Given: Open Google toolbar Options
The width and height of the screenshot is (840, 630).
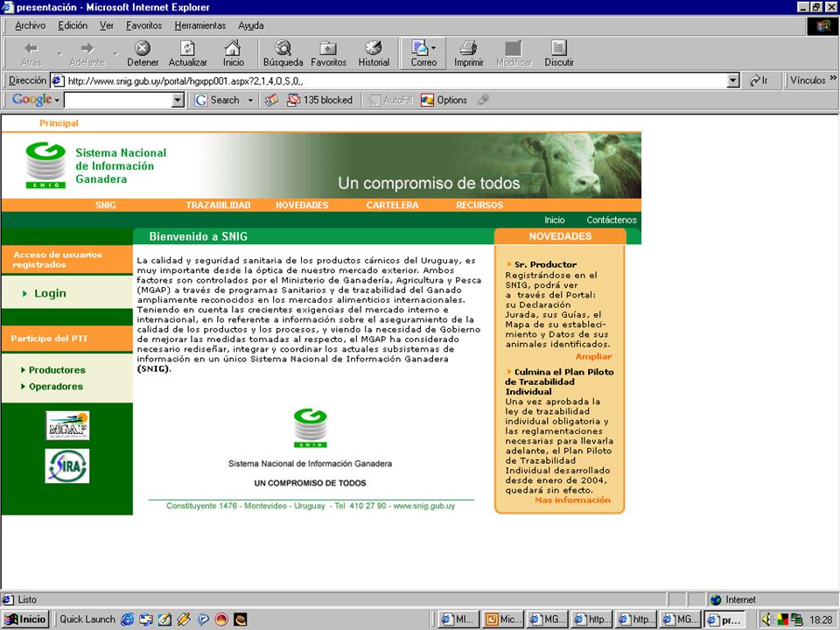Looking at the screenshot, I should [x=444, y=100].
